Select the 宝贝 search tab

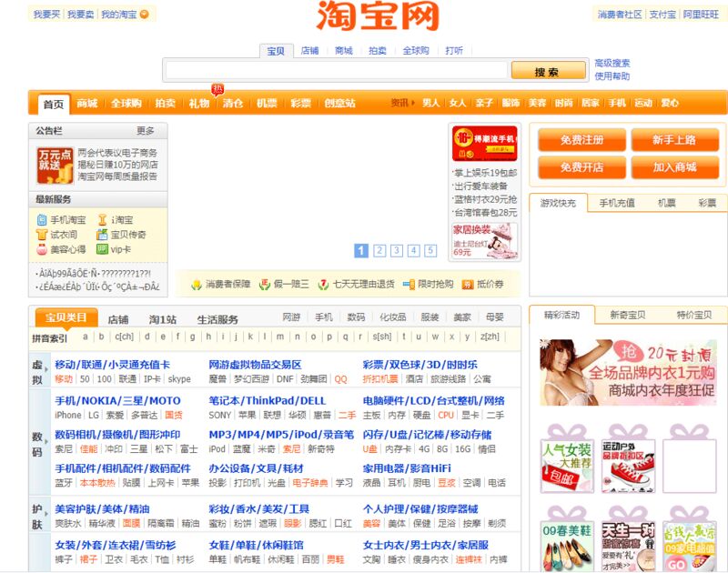(x=276, y=51)
